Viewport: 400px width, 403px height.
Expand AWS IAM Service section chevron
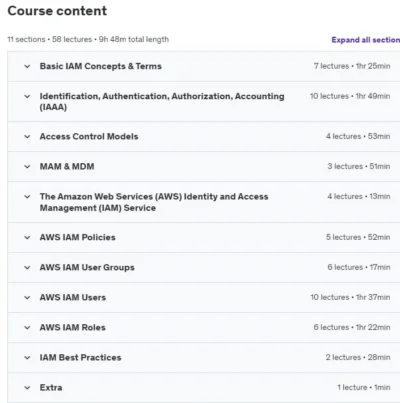point(27,197)
